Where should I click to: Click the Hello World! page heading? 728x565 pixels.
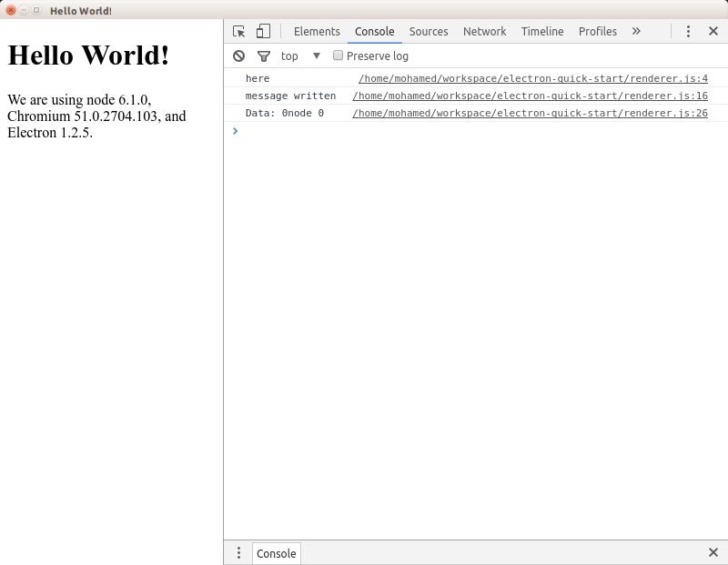pyautogui.click(x=88, y=55)
